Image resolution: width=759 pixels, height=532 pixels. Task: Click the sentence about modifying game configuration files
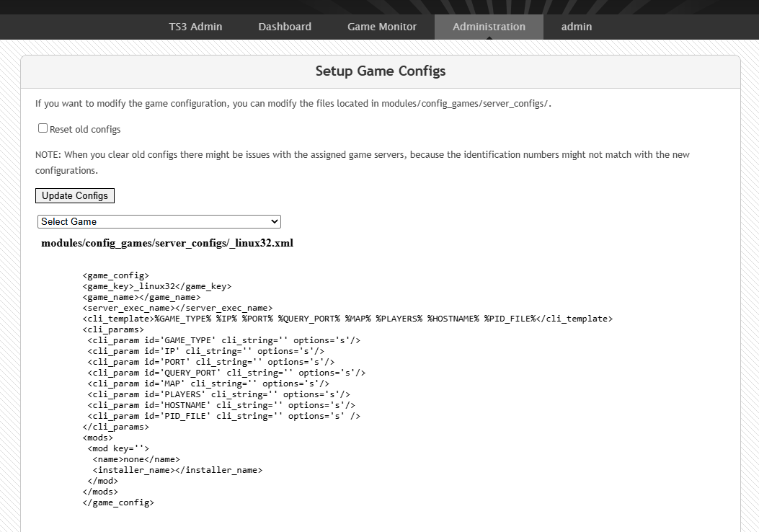coord(293,104)
